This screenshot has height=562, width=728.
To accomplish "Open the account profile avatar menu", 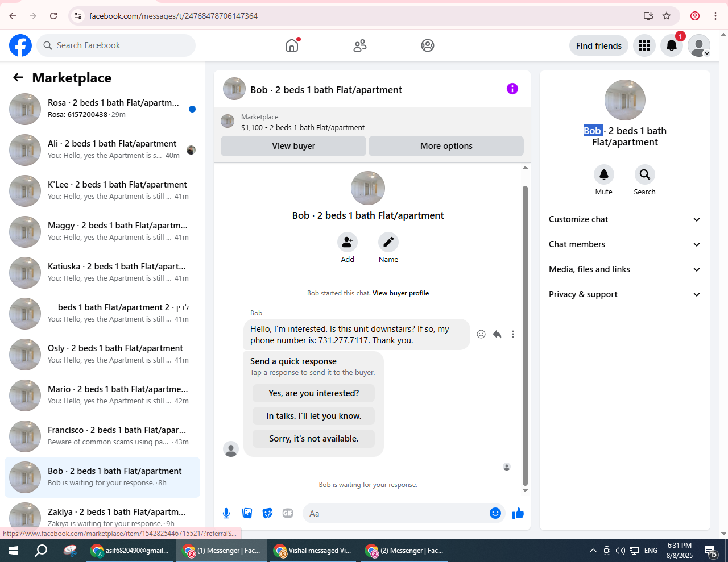I will click(699, 45).
